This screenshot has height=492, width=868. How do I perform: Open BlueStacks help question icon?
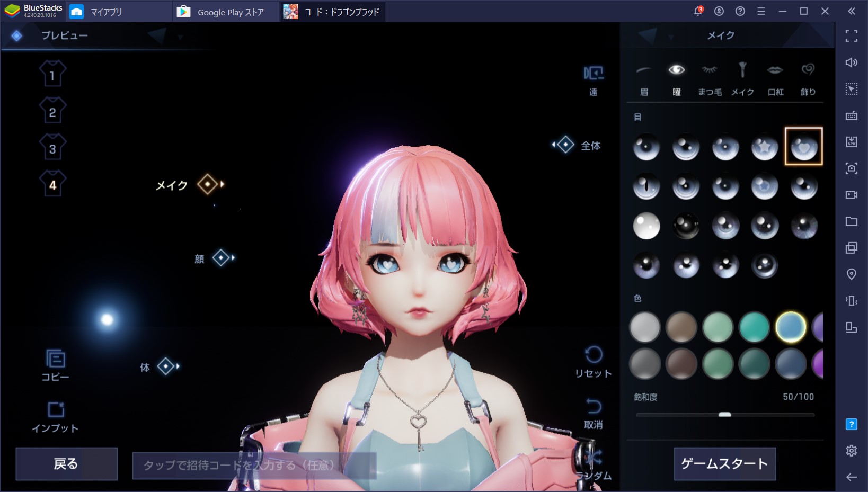point(740,11)
